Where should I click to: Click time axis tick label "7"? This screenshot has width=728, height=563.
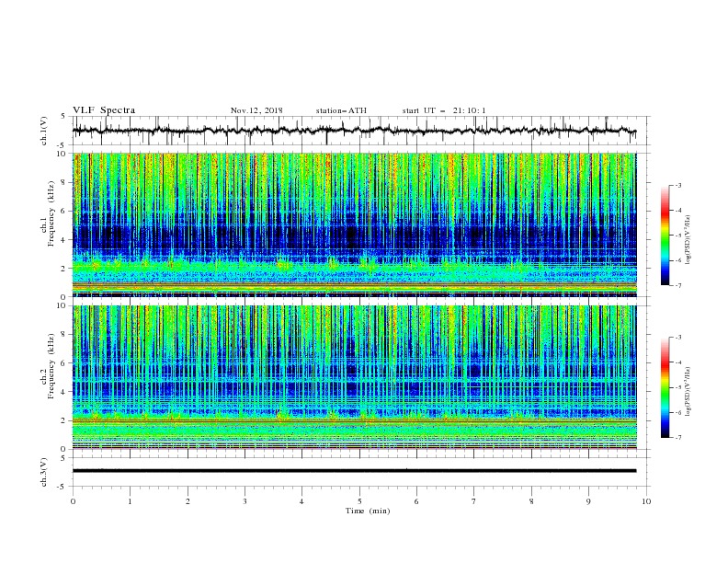pos(474,501)
